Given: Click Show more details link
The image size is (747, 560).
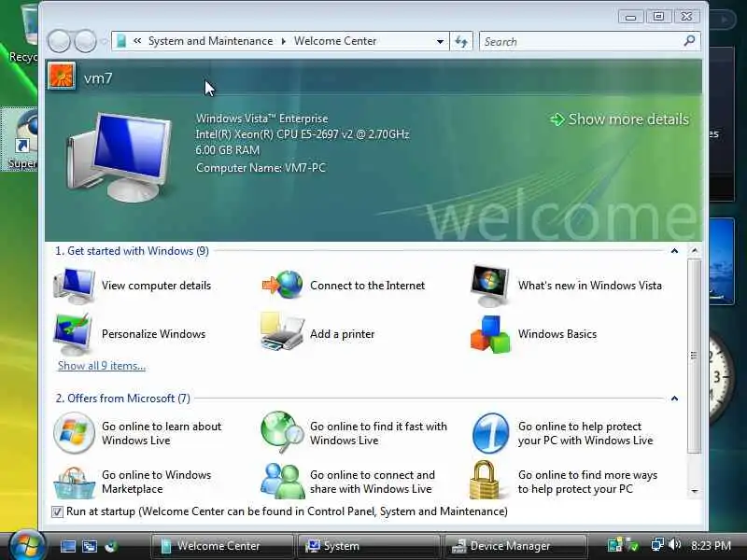Looking at the screenshot, I should 619,119.
